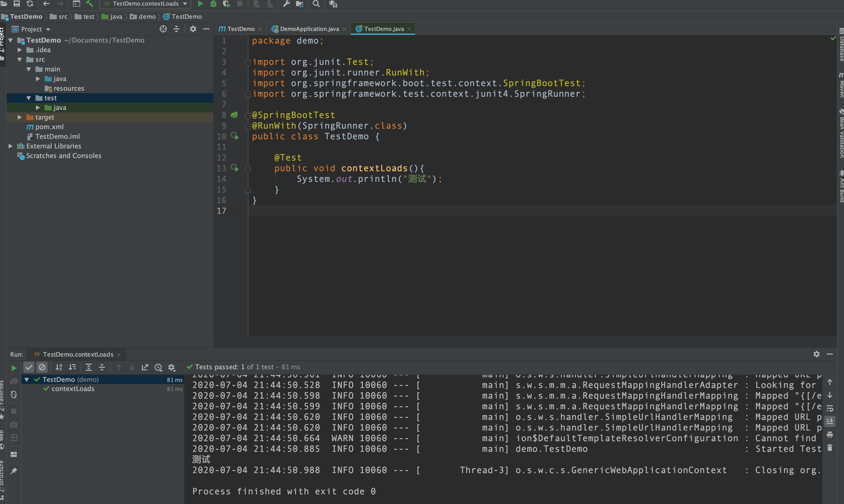Toggle Show Ignored tests button
Screen dimensions: 844x504
click(x=42, y=367)
